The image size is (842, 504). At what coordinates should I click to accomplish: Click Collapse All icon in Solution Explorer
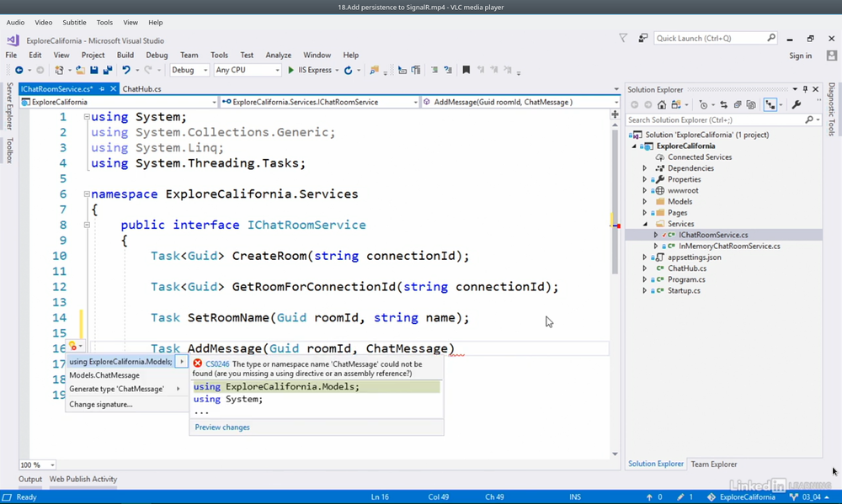tap(738, 105)
